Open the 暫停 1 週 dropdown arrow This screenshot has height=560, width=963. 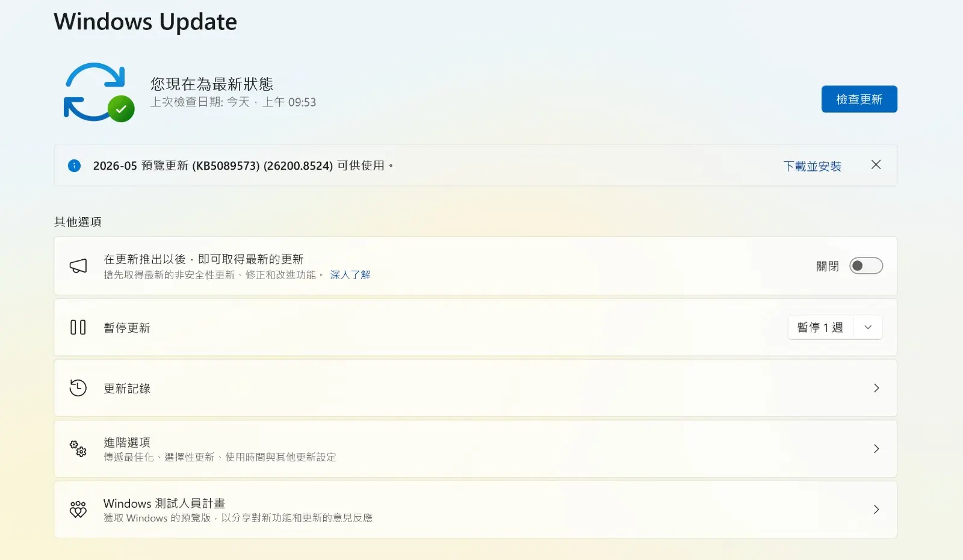tap(868, 327)
